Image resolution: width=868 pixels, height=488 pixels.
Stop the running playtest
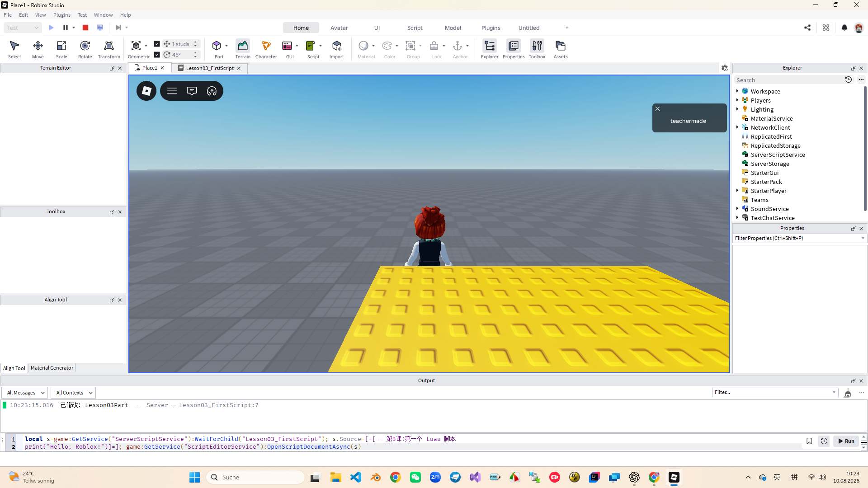(x=85, y=28)
